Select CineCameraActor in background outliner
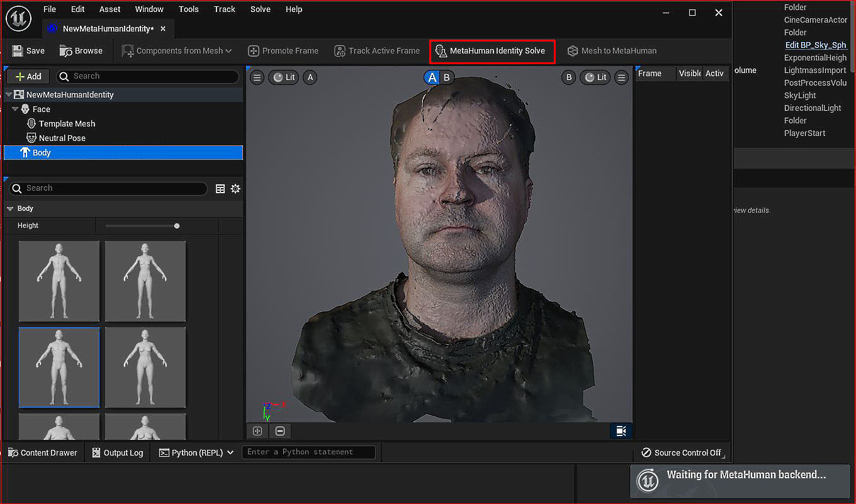 (816, 20)
